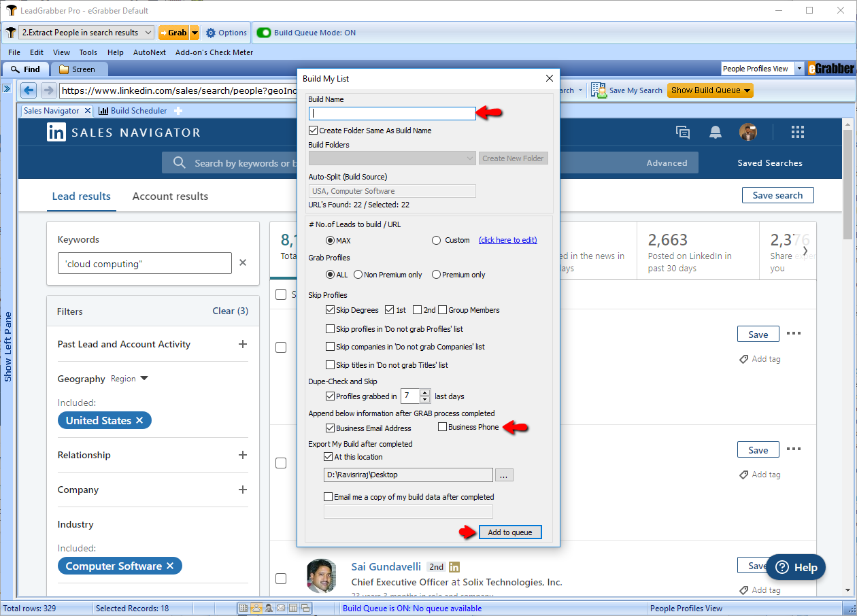Open the LinkedIn apps grid icon
The width and height of the screenshot is (857, 616).
point(798,133)
